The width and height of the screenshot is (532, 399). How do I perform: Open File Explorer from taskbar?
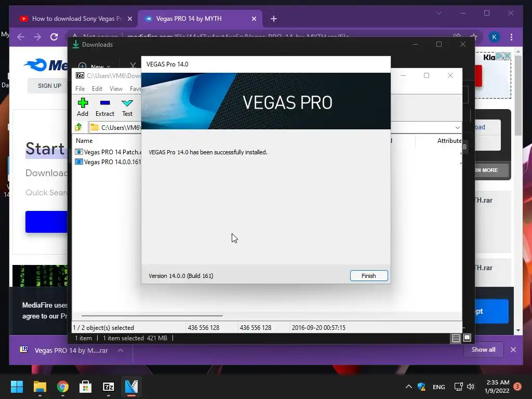pos(39,387)
